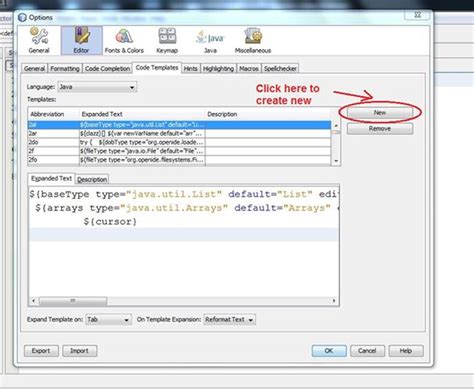Screen dimensions: 474x389
Task: Click the Export button
Action: tap(41, 351)
